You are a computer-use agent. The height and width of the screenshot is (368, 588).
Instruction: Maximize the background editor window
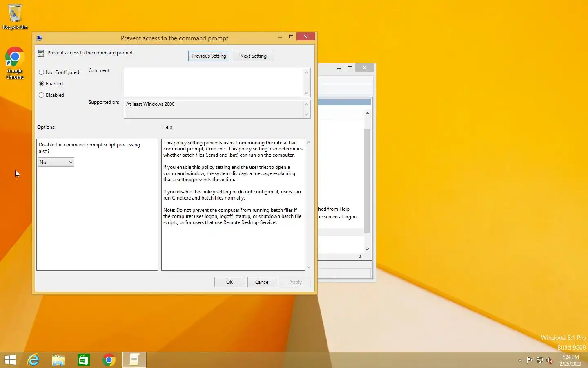(350, 68)
